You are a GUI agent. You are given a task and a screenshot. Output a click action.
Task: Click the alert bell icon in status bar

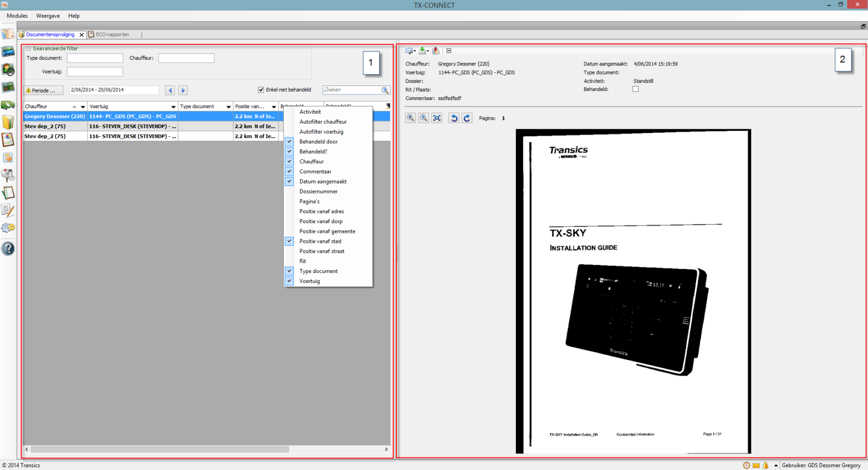765,465
